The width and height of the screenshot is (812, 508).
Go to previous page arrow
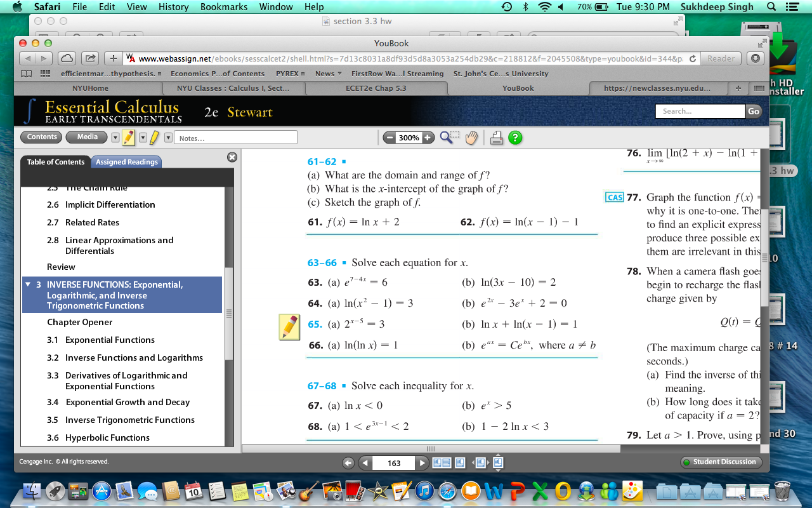click(x=365, y=463)
